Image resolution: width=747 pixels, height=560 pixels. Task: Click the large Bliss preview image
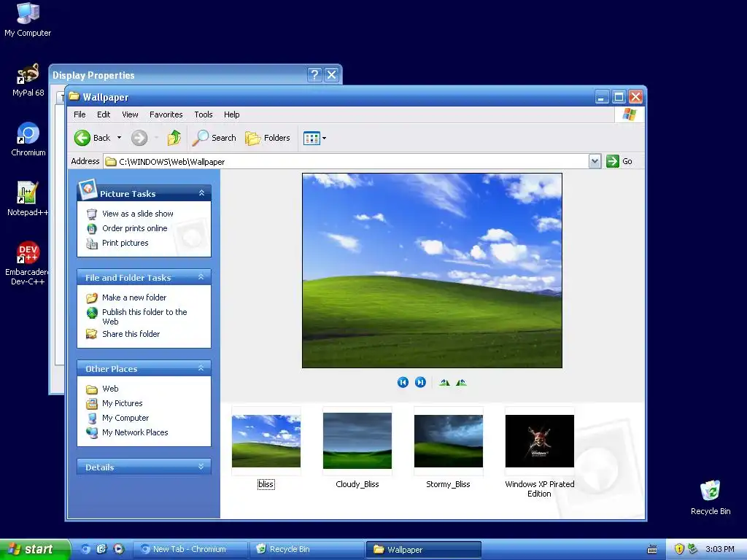(x=432, y=271)
